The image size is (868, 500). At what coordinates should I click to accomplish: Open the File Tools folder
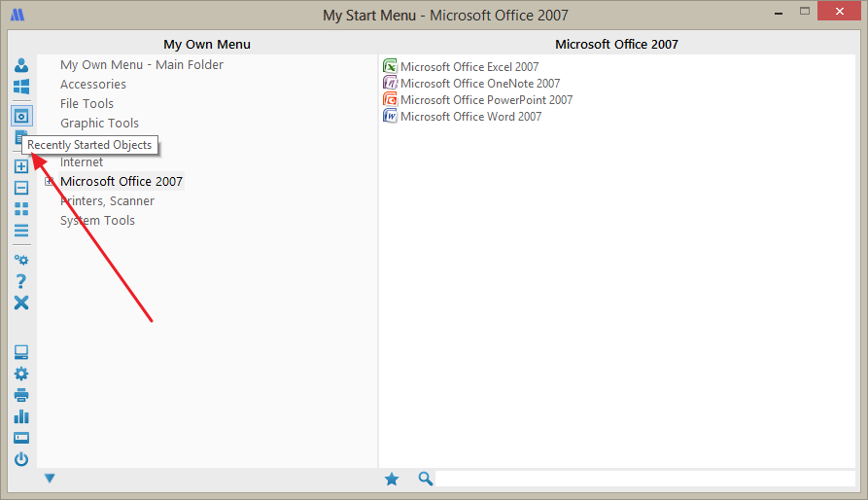coord(87,103)
